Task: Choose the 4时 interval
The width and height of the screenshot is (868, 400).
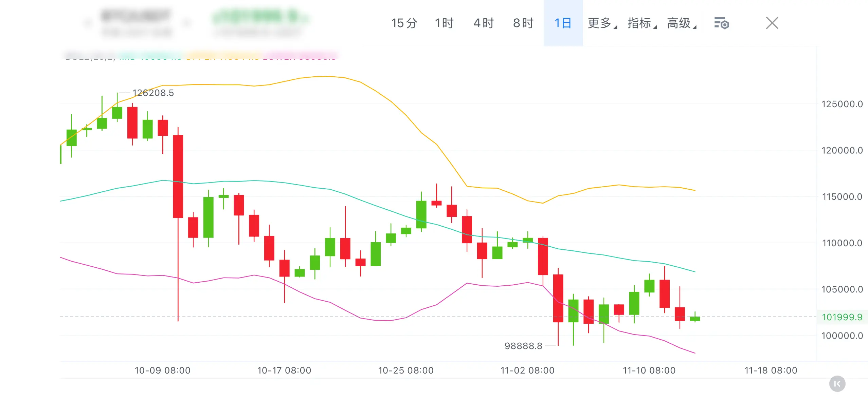Action: point(484,23)
